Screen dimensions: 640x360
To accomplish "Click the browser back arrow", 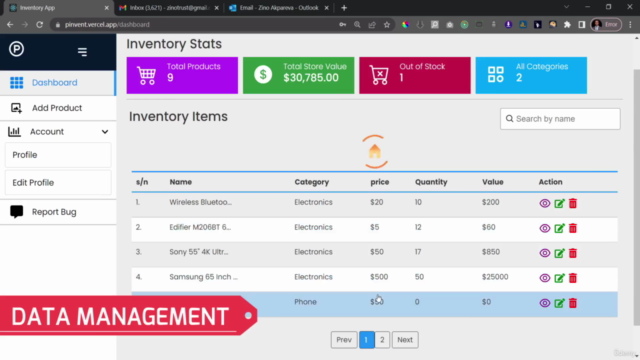I will pos(10,24).
